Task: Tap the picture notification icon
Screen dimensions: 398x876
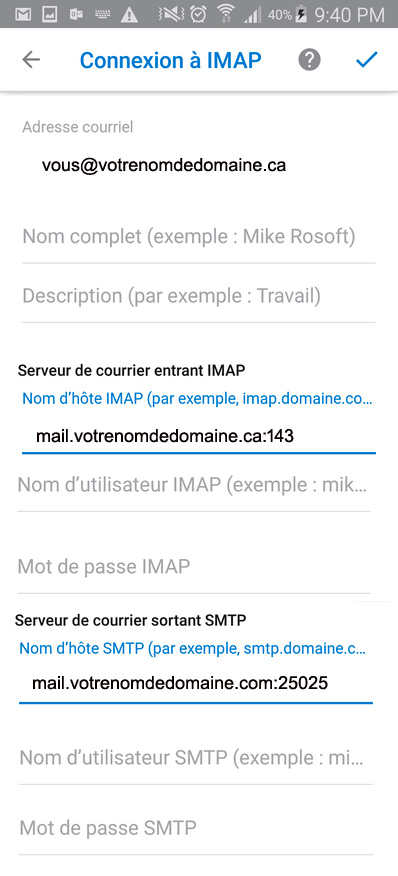Action: [x=50, y=15]
